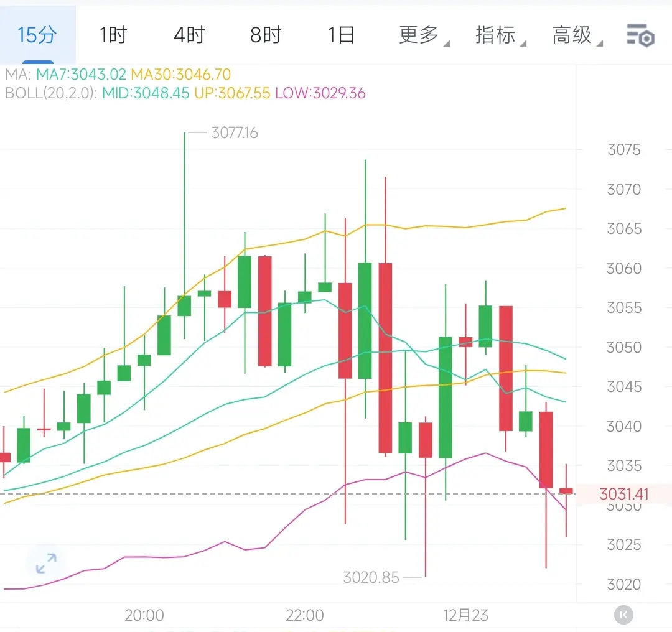The width and height of the screenshot is (672, 632).
Task: Jump to latest candle button
Action: tap(623, 615)
